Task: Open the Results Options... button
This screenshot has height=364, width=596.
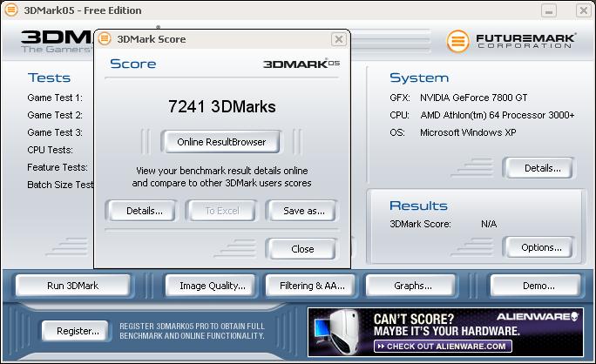Action: pos(541,247)
